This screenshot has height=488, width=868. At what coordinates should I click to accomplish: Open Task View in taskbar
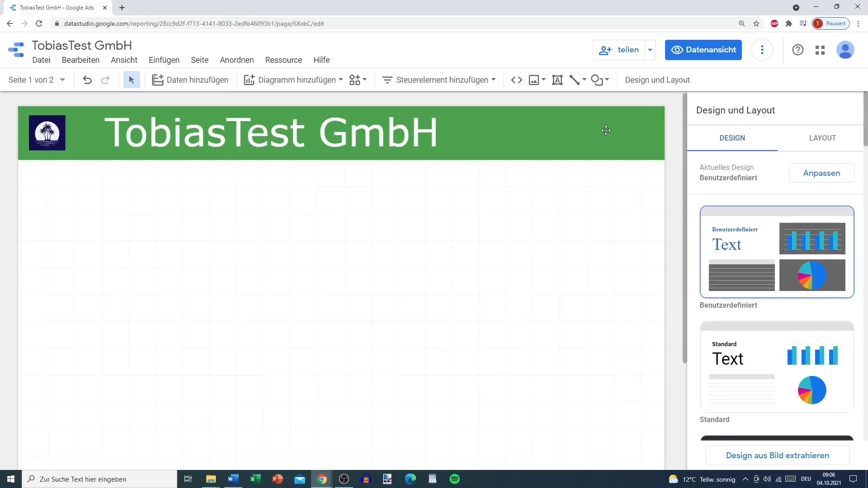tap(188, 479)
